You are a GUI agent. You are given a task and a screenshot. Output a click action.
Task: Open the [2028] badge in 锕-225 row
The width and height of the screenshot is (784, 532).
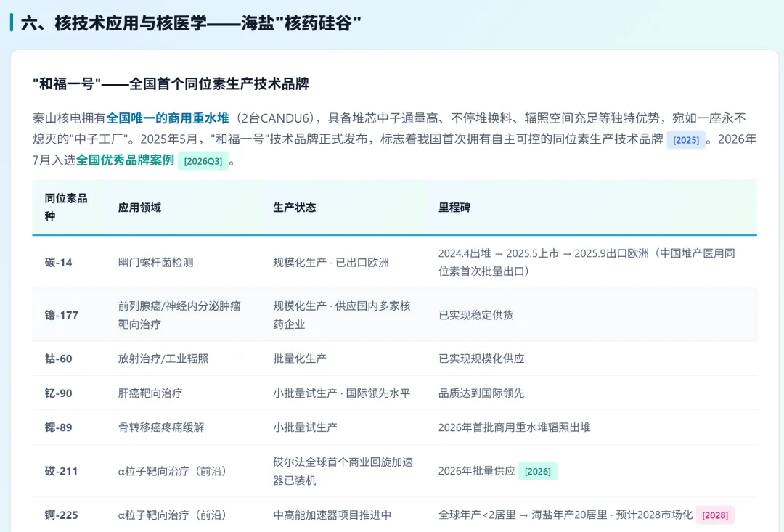point(715,515)
